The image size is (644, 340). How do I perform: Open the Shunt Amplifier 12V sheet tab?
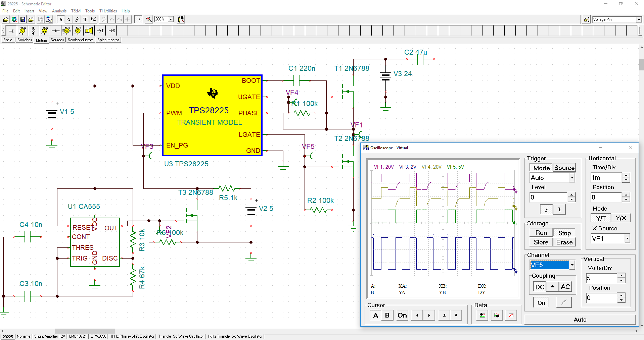pyautogui.click(x=50, y=336)
